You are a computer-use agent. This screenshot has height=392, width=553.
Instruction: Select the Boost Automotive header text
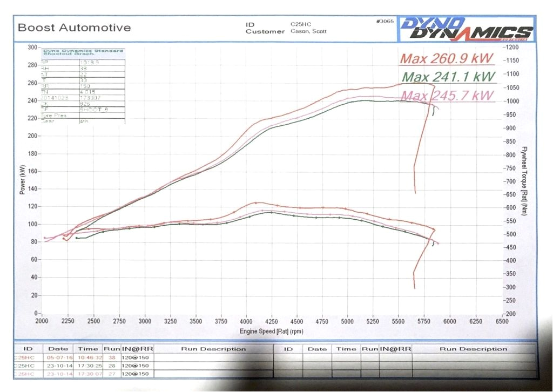point(74,27)
